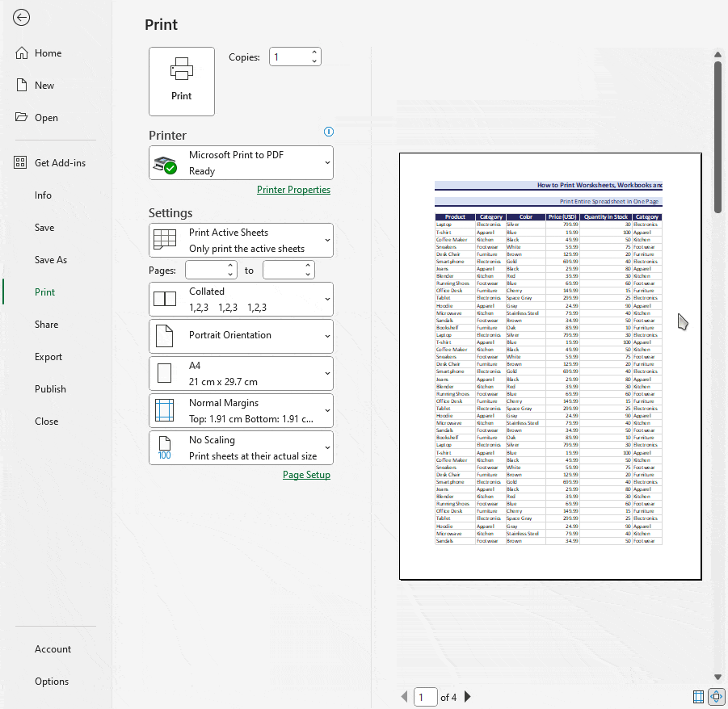Open the Printer selection dropdown

[240, 162]
